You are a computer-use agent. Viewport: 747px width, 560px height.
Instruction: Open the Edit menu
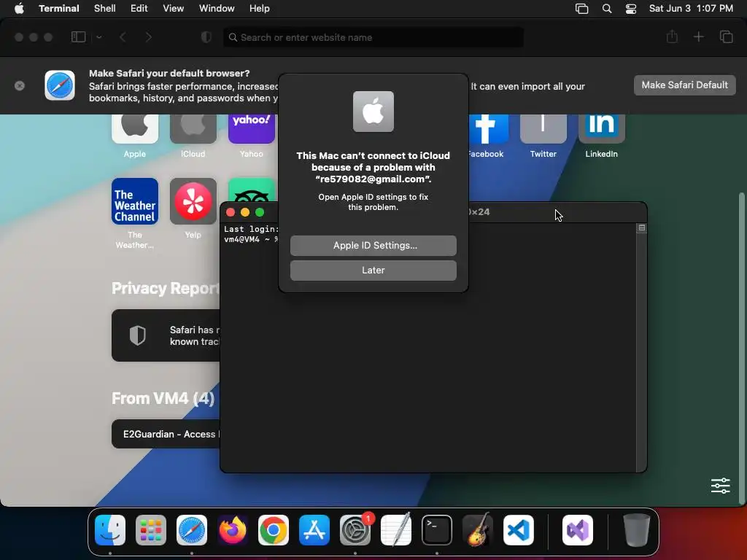139,9
